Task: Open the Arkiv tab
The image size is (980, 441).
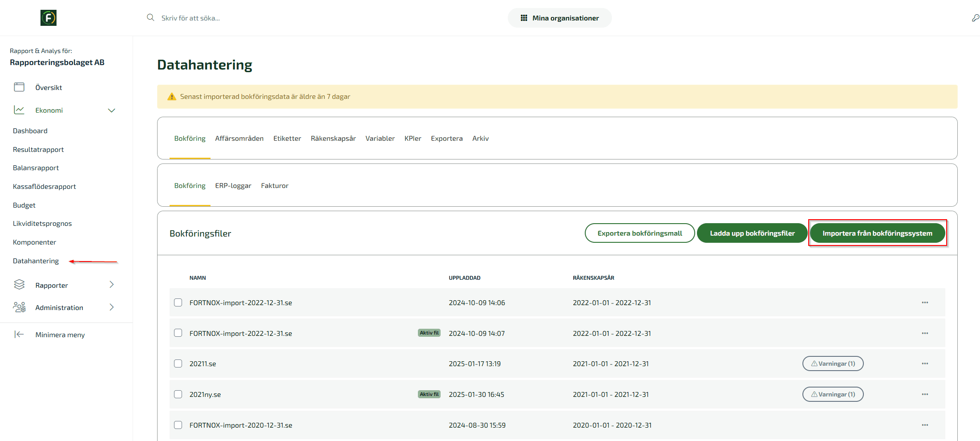Action: tap(481, 139)
